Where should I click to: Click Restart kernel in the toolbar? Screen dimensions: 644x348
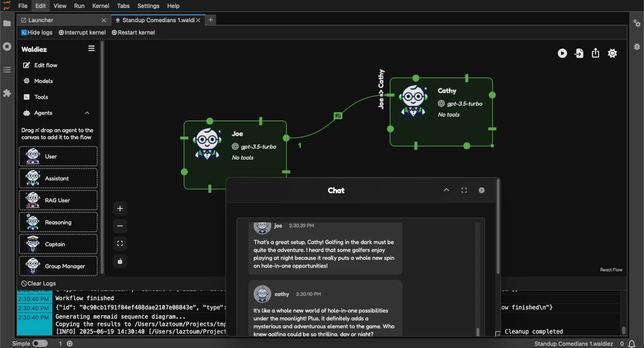[x=133, y=32]
